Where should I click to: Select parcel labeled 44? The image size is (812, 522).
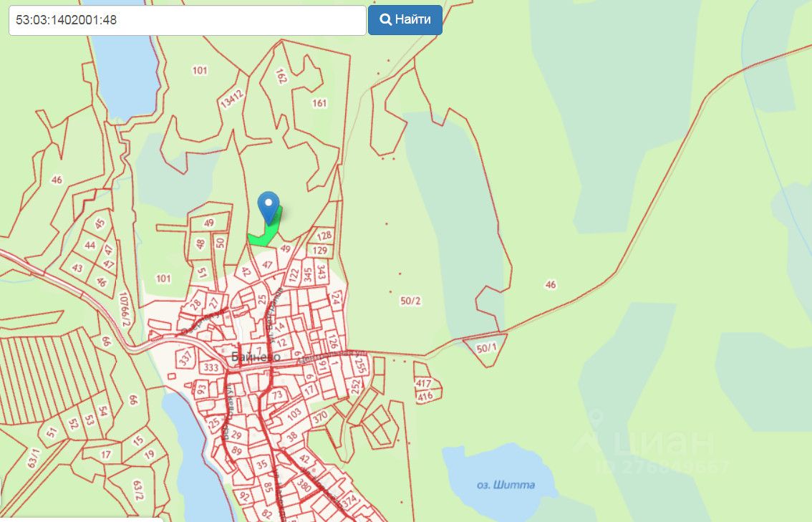pos(90,244)
